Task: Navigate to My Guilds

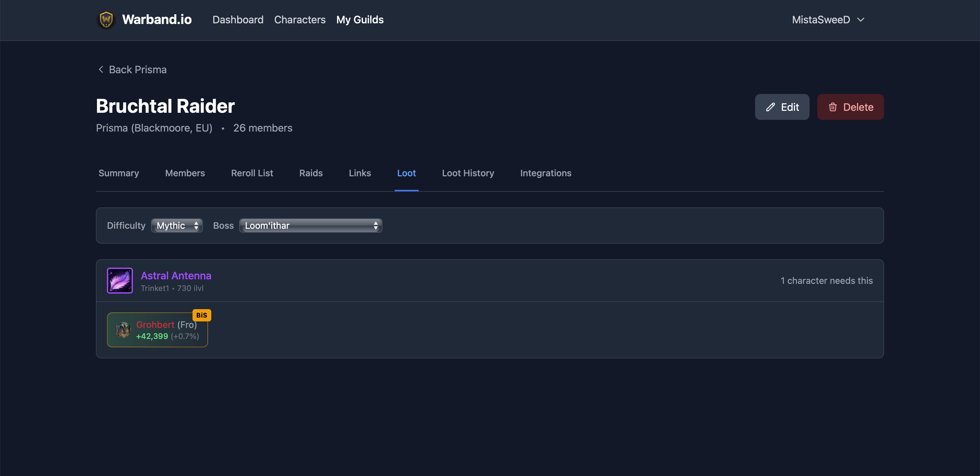Action: [359, 19]
